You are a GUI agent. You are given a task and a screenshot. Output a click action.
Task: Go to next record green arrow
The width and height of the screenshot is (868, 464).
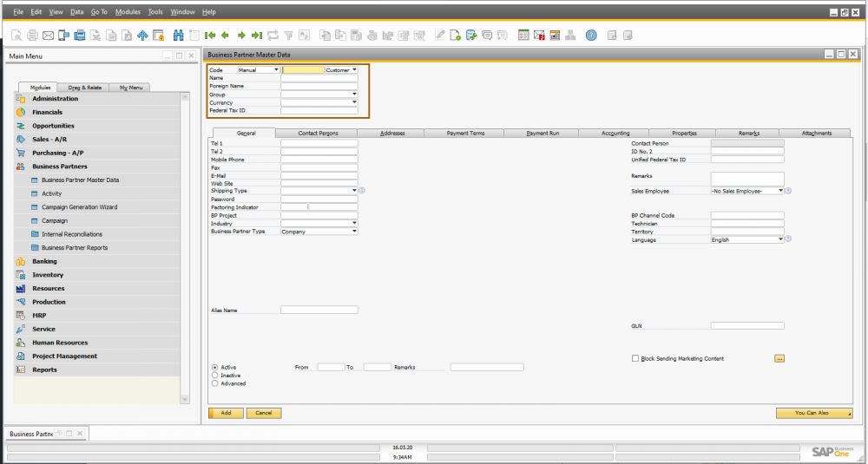[241, 36]
